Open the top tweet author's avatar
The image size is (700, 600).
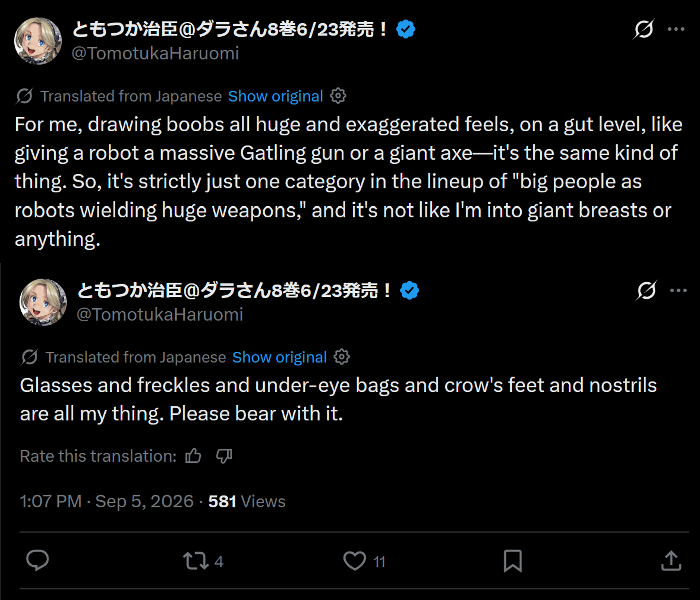[38, 41]
